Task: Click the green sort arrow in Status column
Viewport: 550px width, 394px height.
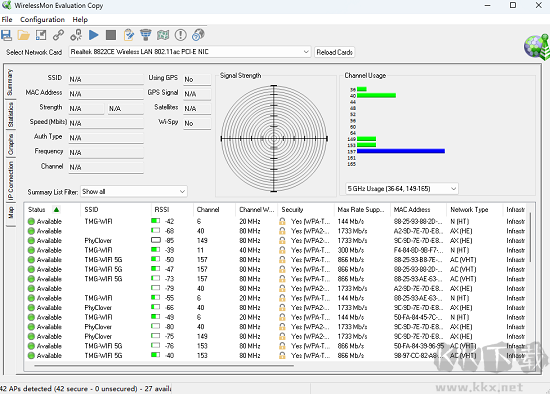Action: [56, 209]
